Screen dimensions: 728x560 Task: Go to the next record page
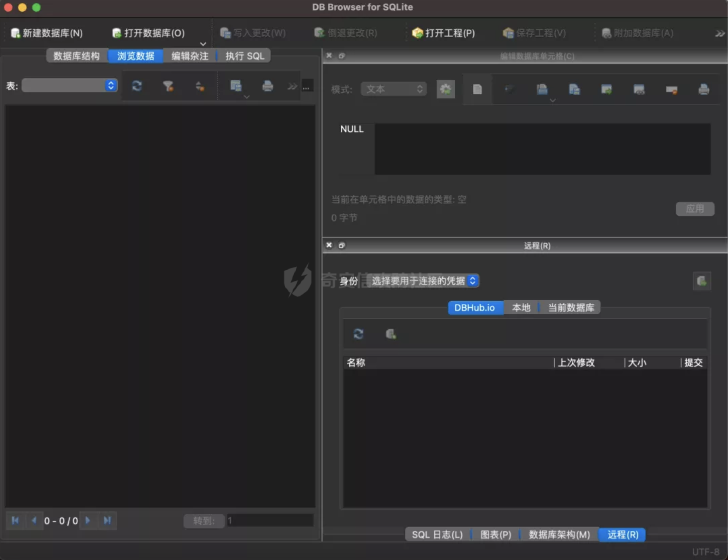88,521
